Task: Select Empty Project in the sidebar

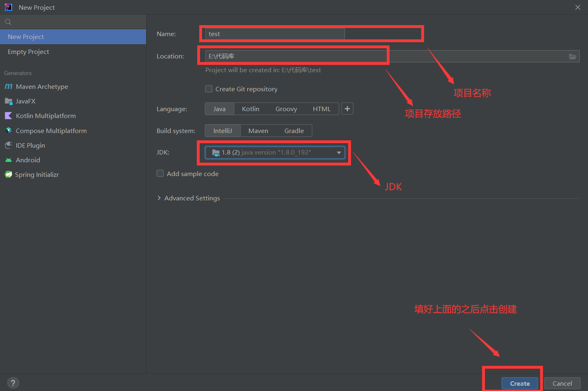Action: (73, 52)
